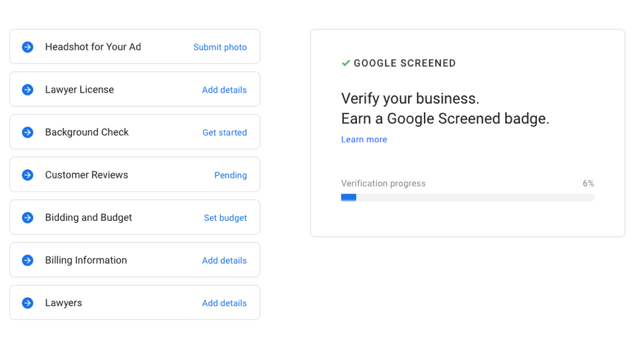Click the Bidding and Budget label
This screenshot has height=345, width=644.
pyautogui.click(x=89, y=217)
